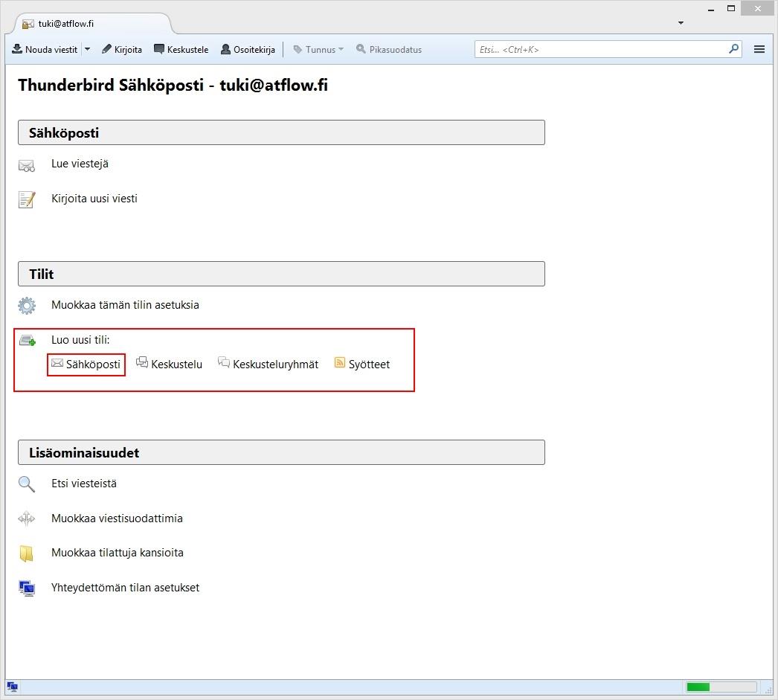Click the yellow folder icon for tilattuja kansioita
The width and height of the screenshot is (778, 700).
27,553
